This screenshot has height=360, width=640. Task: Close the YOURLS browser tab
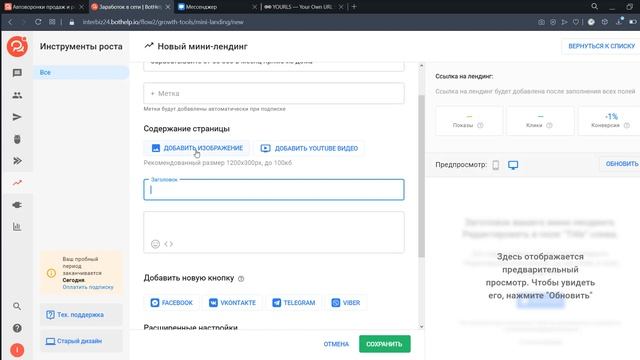(x=341, y=7)
